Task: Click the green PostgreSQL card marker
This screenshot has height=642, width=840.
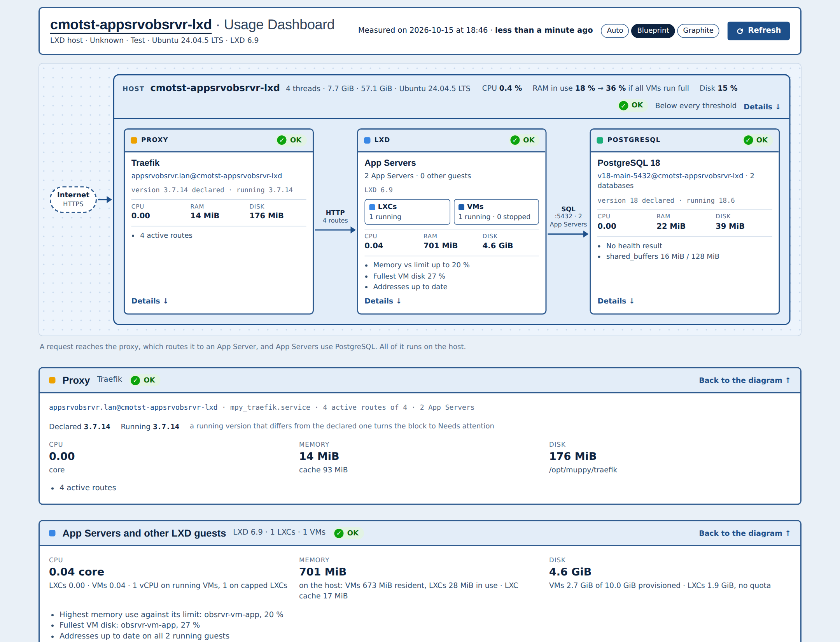Action: 600,140
